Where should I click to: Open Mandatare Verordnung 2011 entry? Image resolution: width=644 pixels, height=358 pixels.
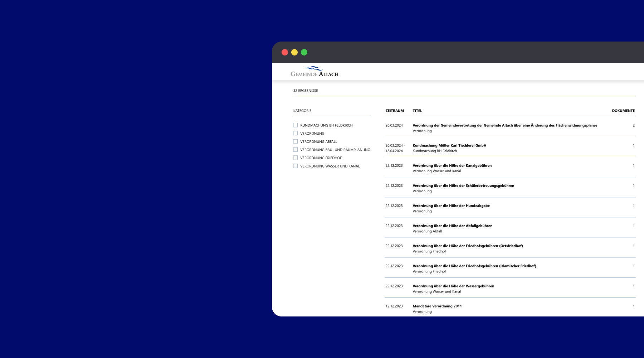437,306
